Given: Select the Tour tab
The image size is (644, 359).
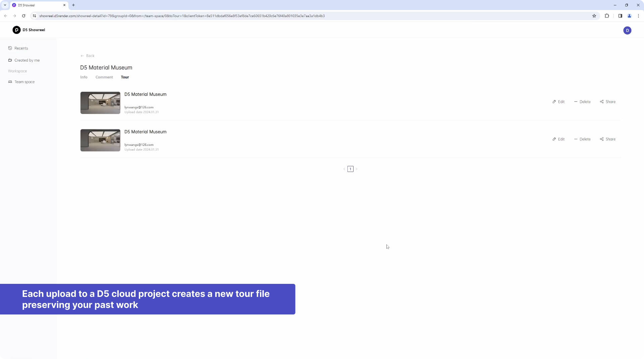Looking at the screenshot, I should 125,77.
